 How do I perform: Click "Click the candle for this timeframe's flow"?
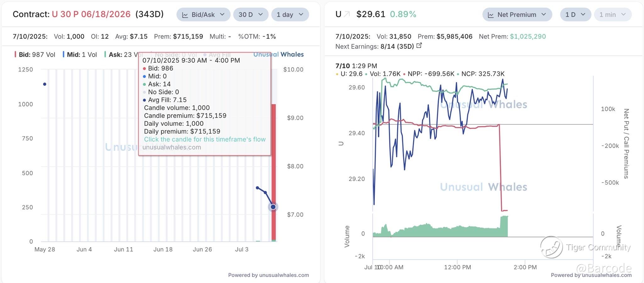click(205, 139)
